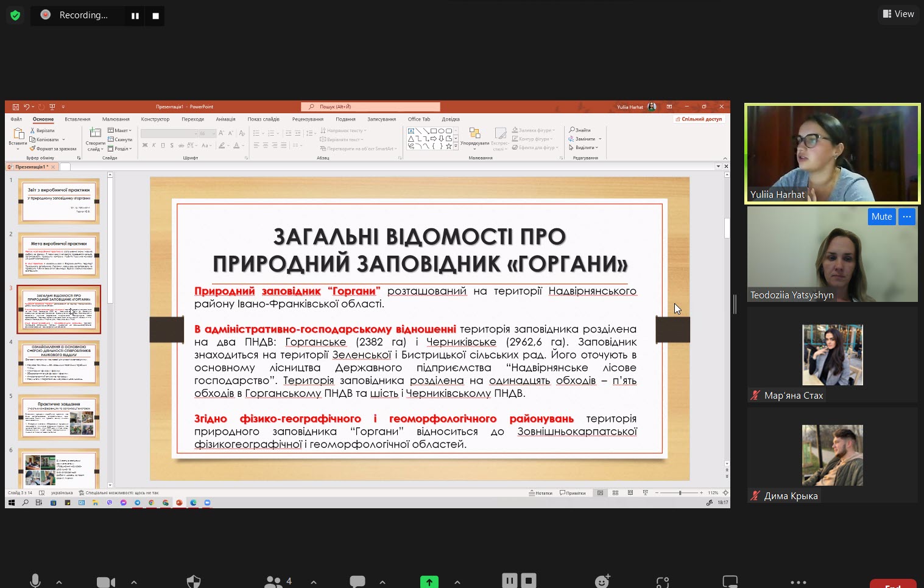Toggle the microphone mute in Zoom toolbar
The image size is (924, 588).
35,581
